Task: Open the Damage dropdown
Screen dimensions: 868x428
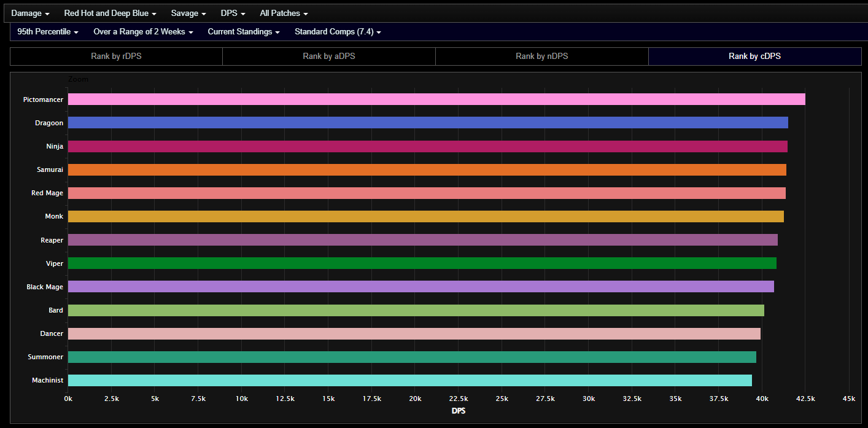Action: pos(30,13)
